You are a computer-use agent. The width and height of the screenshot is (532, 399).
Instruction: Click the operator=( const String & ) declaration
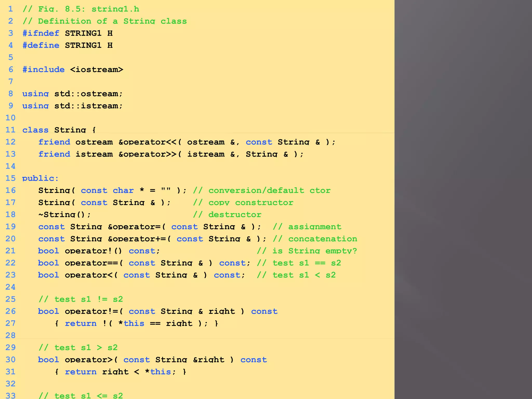150,227
